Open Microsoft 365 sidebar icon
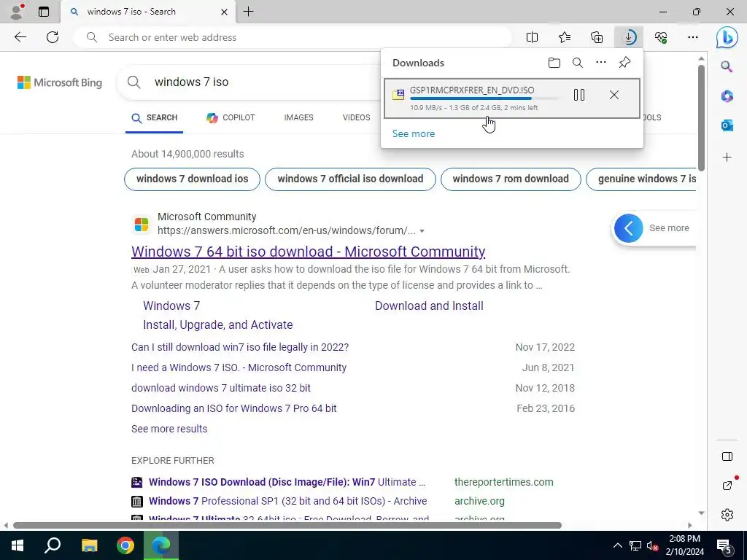Screen dimensions: 747x560 point(727,96)
